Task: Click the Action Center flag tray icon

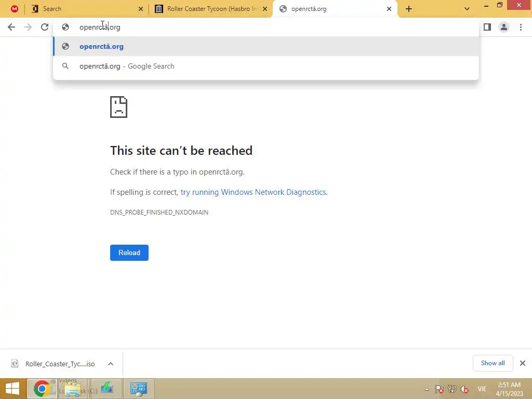Action: [x=440, y=389]
